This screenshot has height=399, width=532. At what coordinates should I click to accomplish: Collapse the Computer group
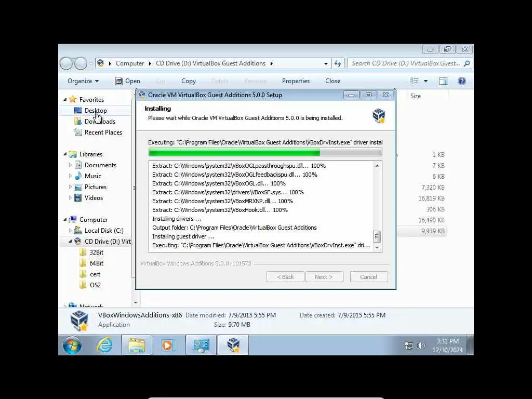point(65,220)
